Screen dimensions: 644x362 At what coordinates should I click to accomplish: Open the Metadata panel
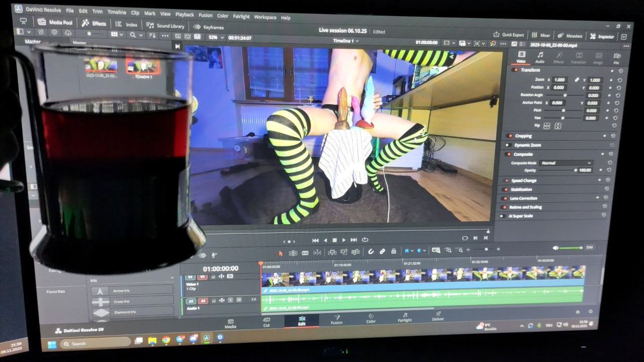click(x=570, y=36)
